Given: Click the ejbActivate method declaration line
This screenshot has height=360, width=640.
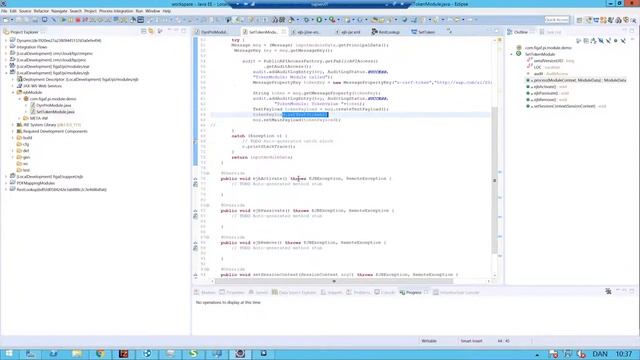Looking at the screenshot, I should [306, 178].
